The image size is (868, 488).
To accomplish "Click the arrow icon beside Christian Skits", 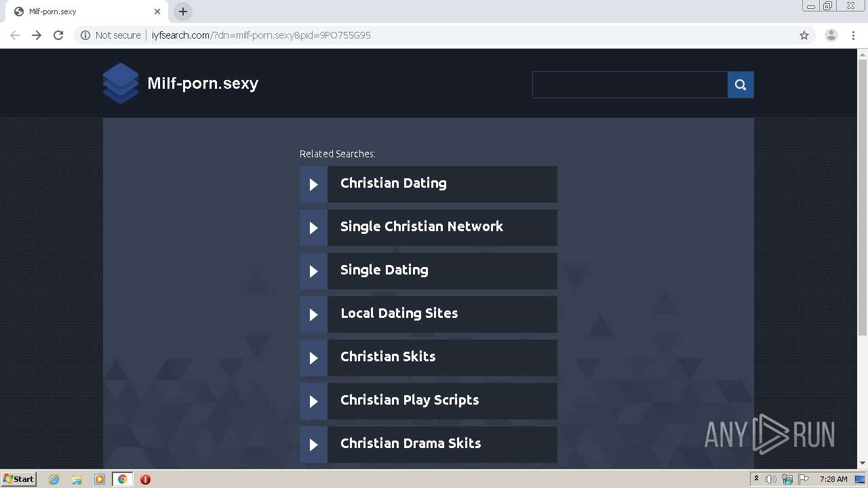I will [313, 358].
